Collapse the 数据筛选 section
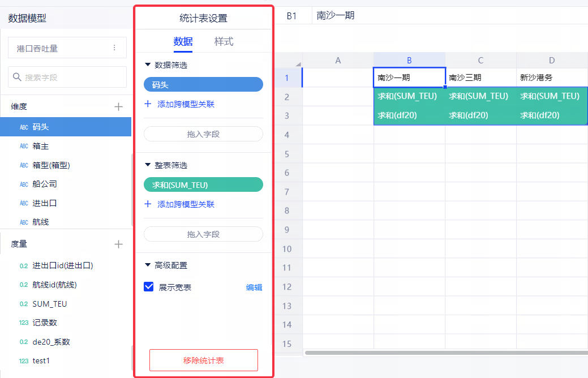 pyautogui.click(x=148, y=65)
